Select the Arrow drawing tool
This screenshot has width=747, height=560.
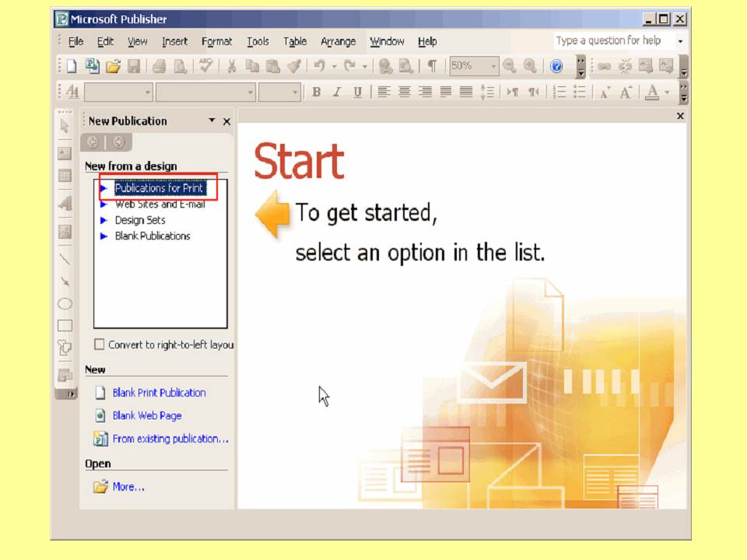pos(65,282)
